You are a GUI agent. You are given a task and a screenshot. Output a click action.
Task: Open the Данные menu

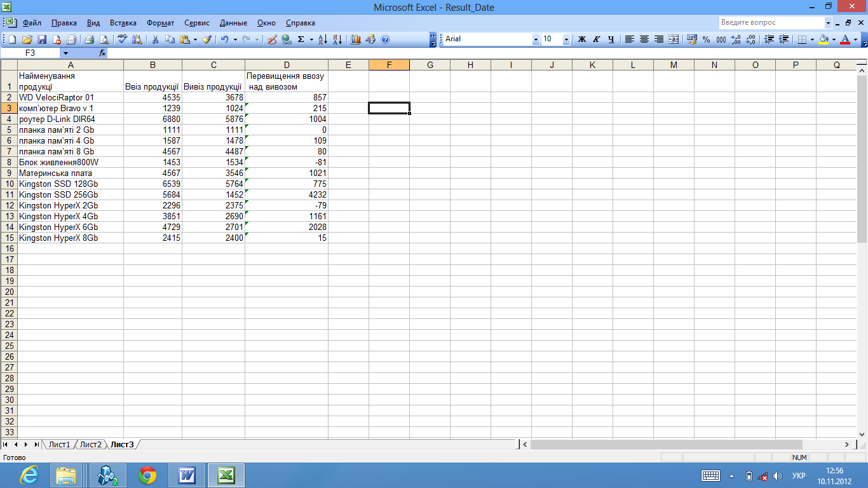pyautogui.click(x=233, y=23)
